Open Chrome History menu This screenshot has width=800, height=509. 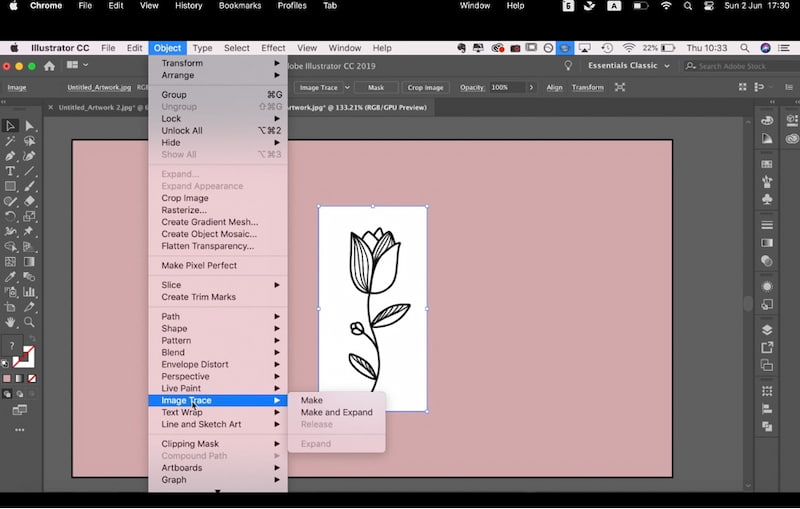[188, 6]
